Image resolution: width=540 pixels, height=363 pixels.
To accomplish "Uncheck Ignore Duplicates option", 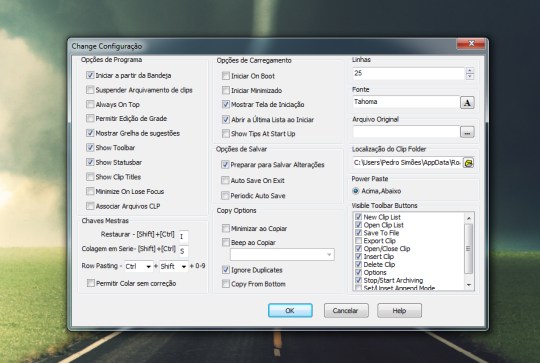I will click(x=226, y=270).
